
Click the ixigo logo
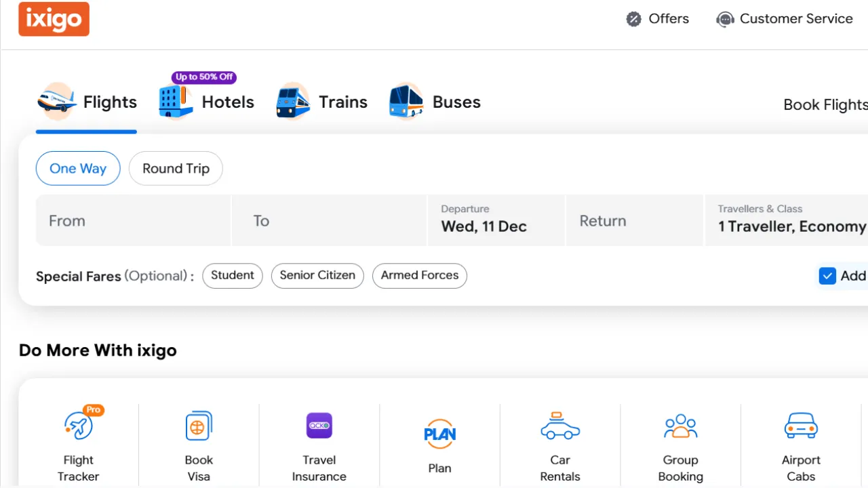(54, 19)
